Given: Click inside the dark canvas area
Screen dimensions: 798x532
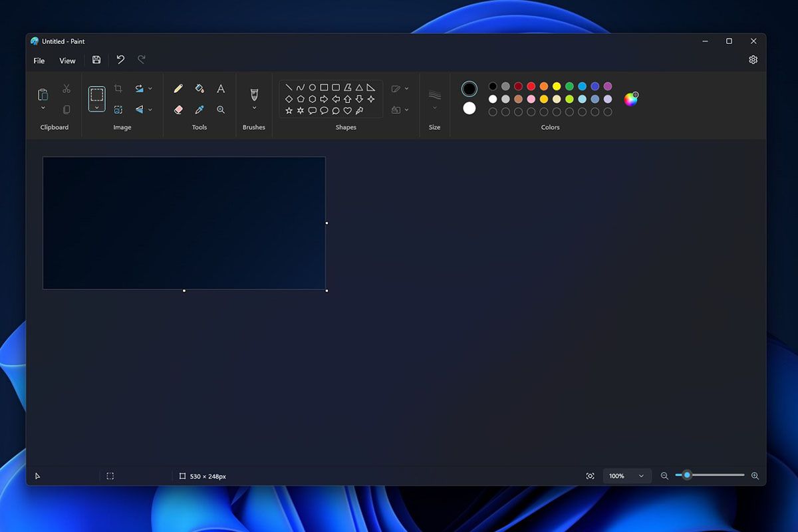Looking at the screenshot, I should 184,223.
